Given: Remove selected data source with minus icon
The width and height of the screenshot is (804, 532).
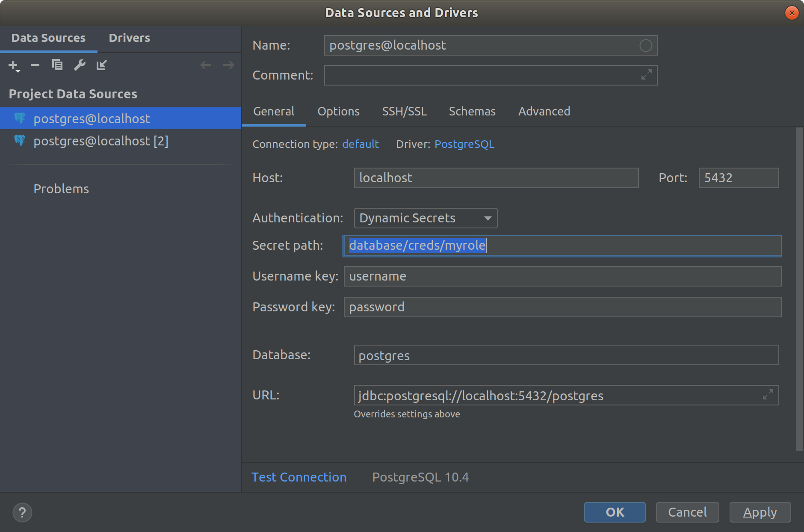Looking at the screenshot, I should coord(35,65).
